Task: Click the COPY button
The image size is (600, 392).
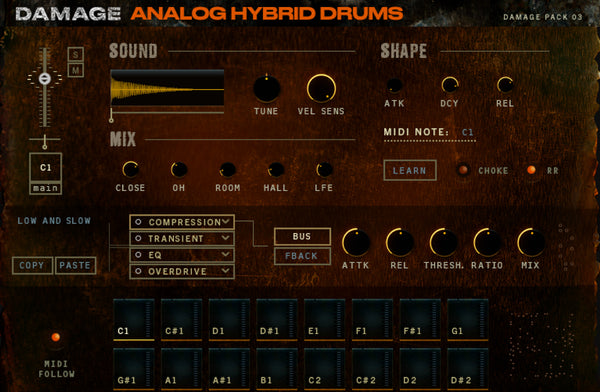Action: pyautogui.click(x=32, y=265)
